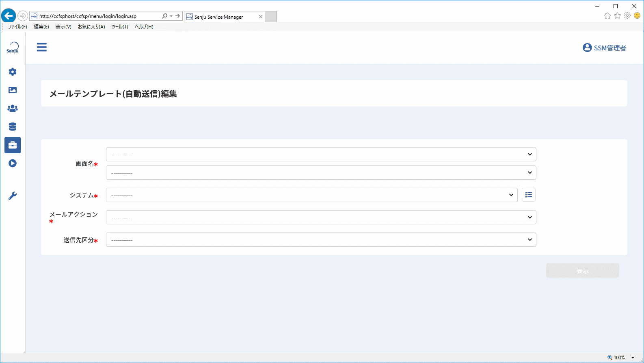This screenshot has height=363, width=644.
Task: Open the image sidebar icon
Action: pyautogui.click(x=13, y=90)
